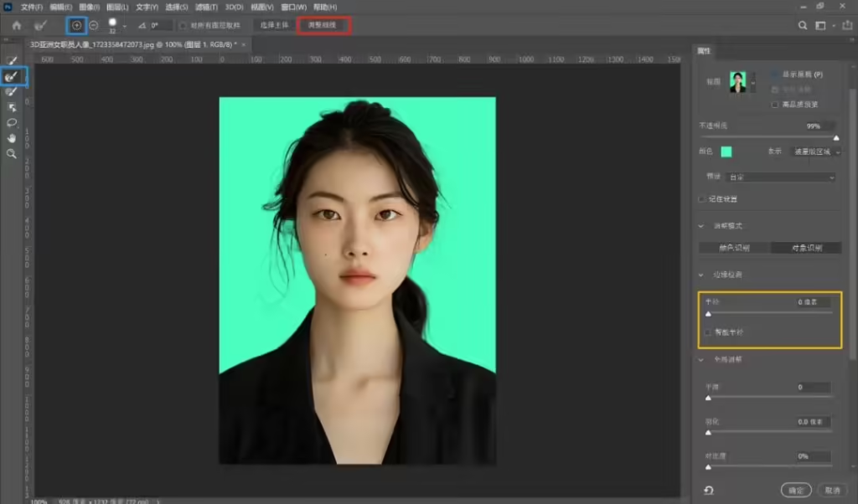Click the subtract-from-selection minus icon

[93, 25]
